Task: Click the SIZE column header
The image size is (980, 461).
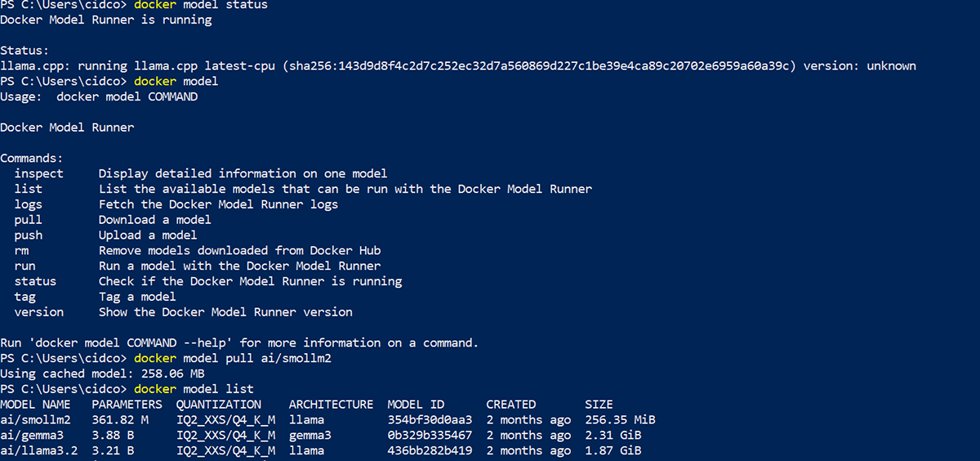Action: [599, 404]
